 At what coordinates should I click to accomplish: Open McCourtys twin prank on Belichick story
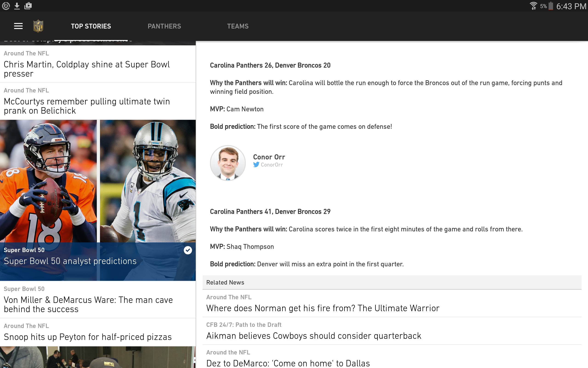point(98,101)
